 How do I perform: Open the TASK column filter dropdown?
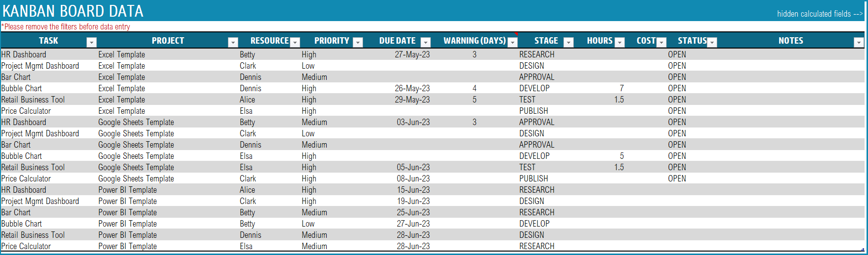point(91,42)
